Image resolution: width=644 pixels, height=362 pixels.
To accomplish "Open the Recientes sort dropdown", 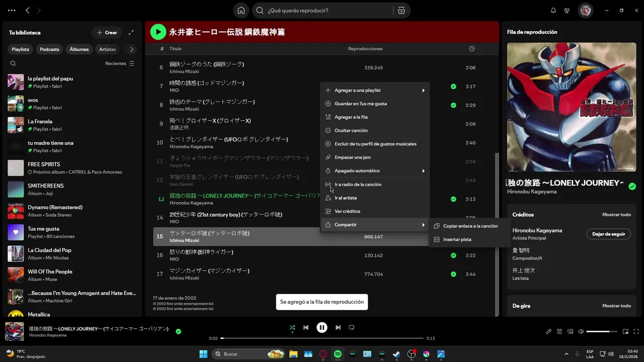I will 120,63.
